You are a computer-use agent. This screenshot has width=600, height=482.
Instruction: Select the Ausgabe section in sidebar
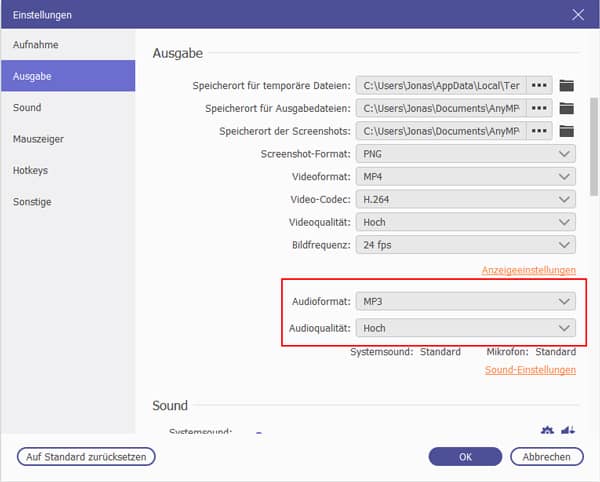click(68, 76)
